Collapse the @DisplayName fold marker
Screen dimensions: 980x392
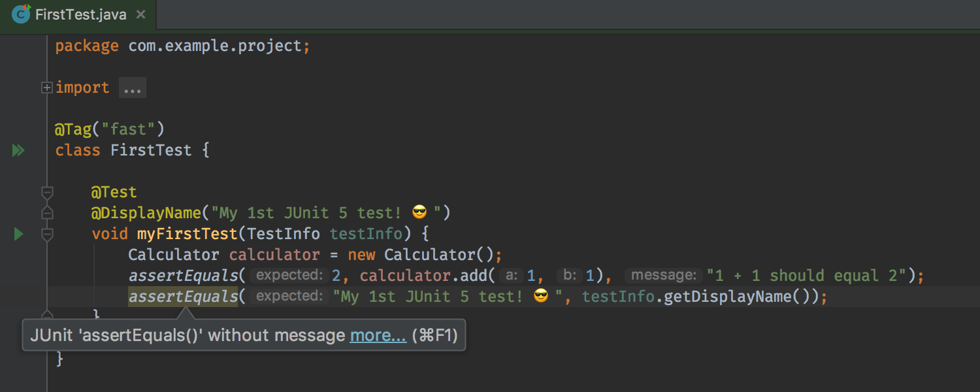coord(47,213)
